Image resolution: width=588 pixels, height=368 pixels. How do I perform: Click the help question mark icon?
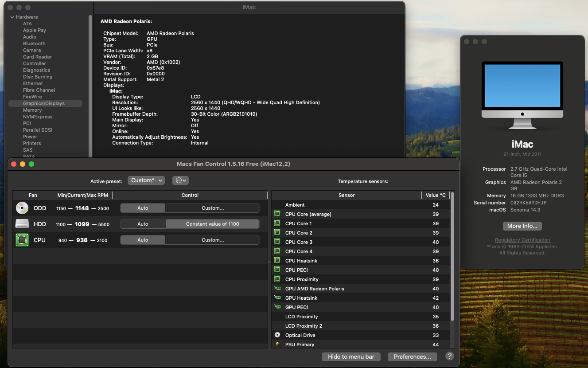pyautogui.click(x=449, y=356)
